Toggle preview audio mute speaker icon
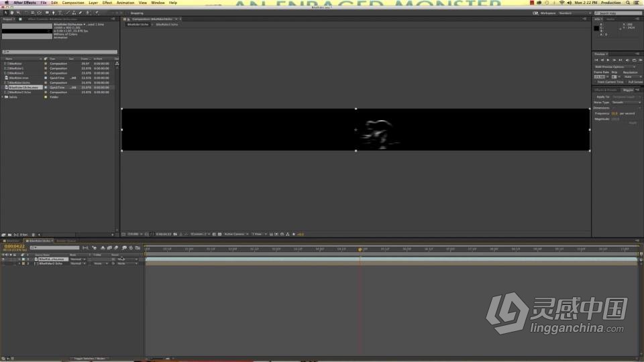This screenshot has height=362, width=644. (627, 60)
